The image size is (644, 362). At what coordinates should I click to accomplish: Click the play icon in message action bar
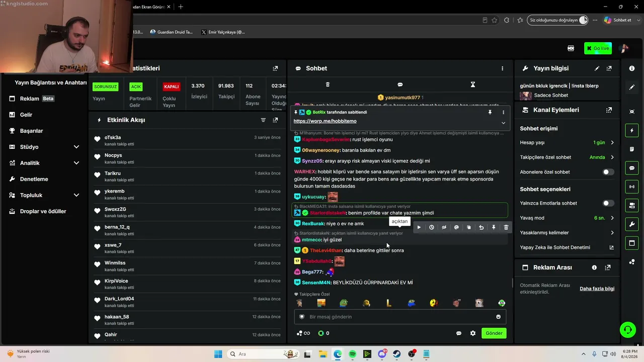[419, 227]
